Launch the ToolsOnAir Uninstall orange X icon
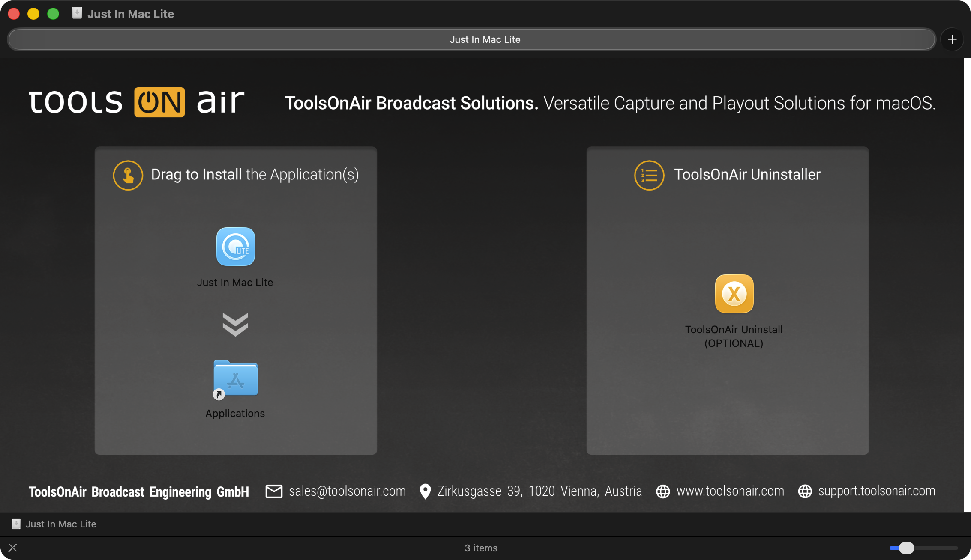 [734, 294]
